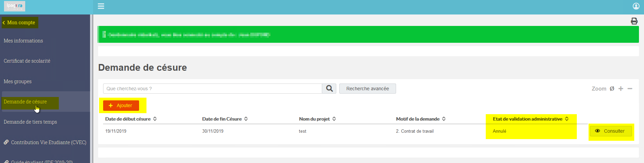644x163 pixels.
Task: Sort by Motif de la demande
Action: 421,119
